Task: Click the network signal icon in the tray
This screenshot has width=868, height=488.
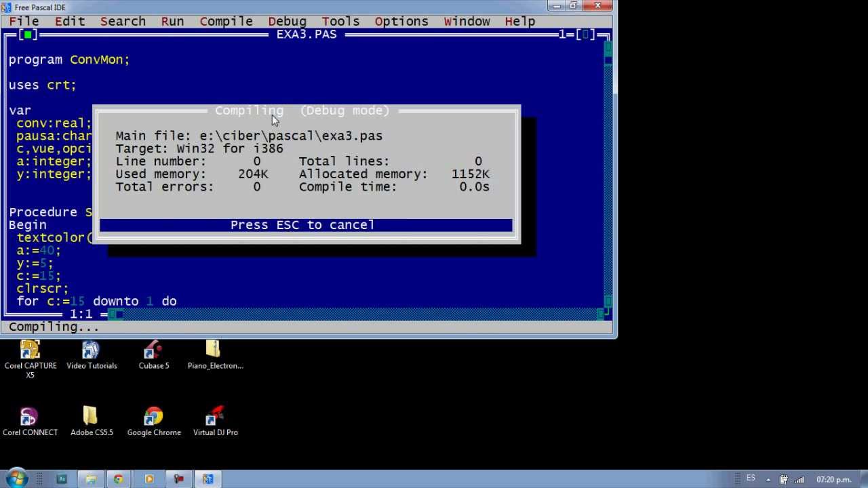Action: [799, 480]
